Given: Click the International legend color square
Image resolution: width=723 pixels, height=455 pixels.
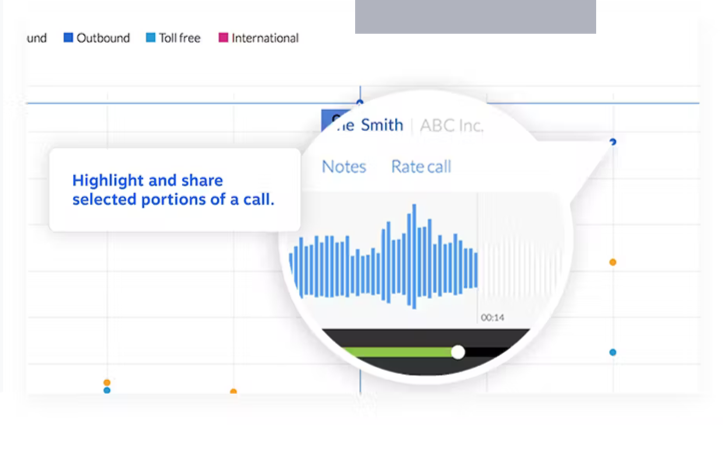Looking at the screenshot, I should [x=223, y=38].
